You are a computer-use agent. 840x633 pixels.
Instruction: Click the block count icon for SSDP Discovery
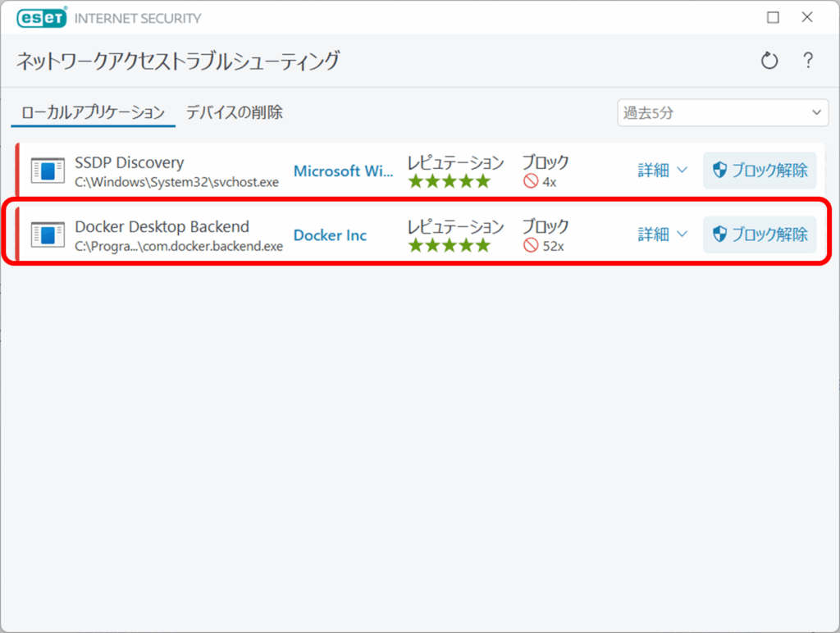[x=531, y=181]
